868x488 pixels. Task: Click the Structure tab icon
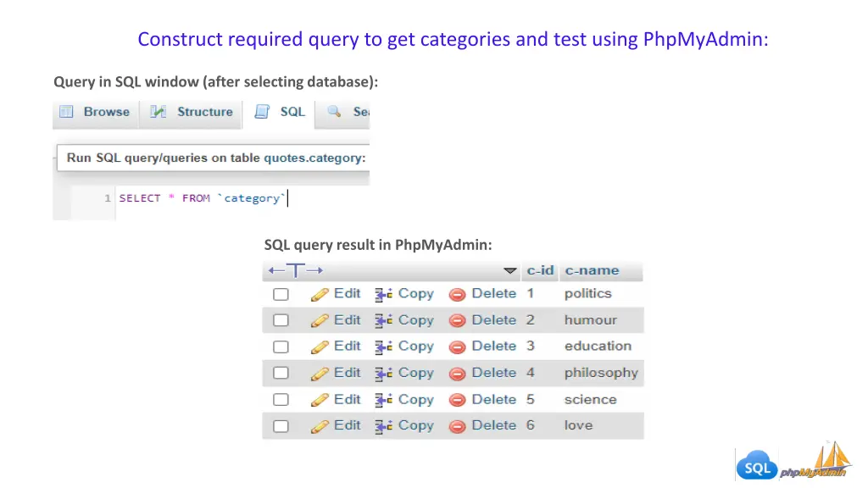(x=159, y=112)
